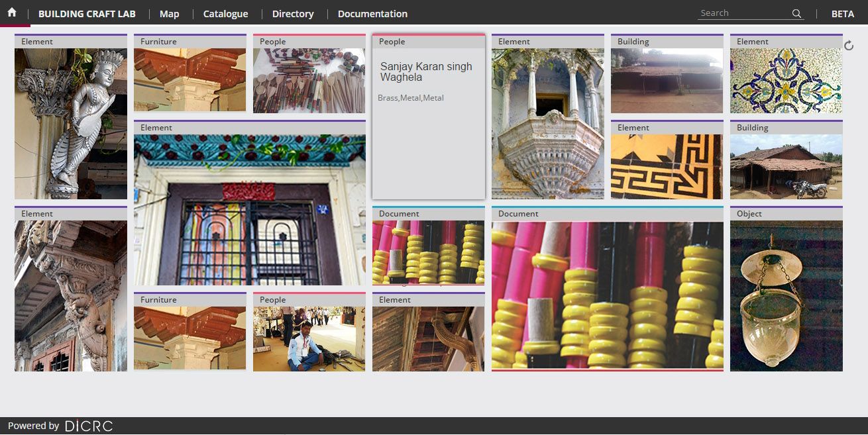Image resolution: width=868 pixels, height=435 pixels.
Task: Open the Catalogue section
Action: coord(225,13)
